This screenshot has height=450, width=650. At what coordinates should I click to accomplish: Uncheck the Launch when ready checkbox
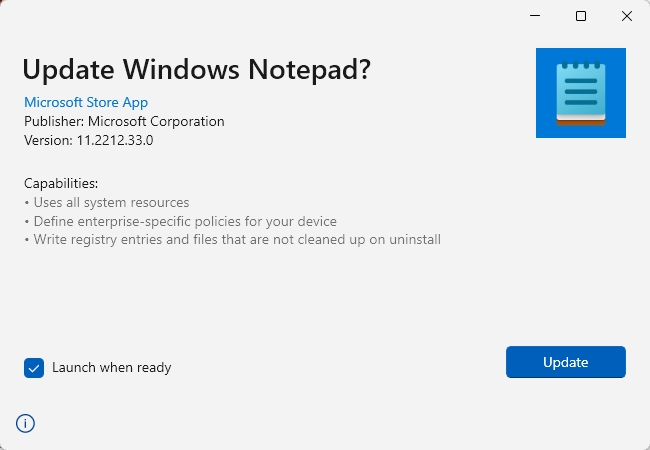coord(34,368)
